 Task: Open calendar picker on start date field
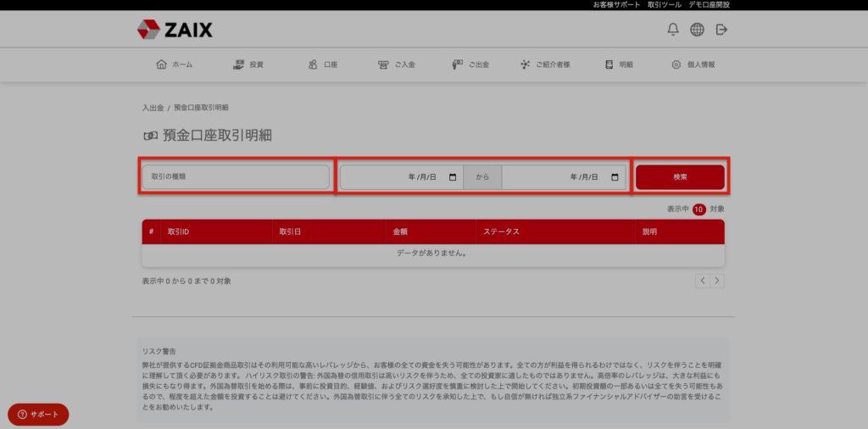tap(453, 177)
